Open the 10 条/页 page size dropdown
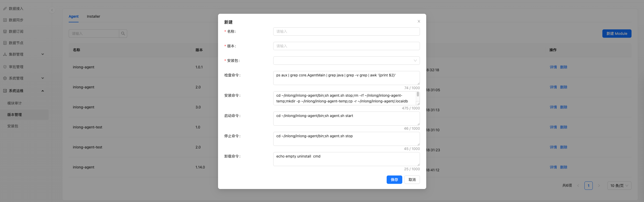 pos(619,186)
